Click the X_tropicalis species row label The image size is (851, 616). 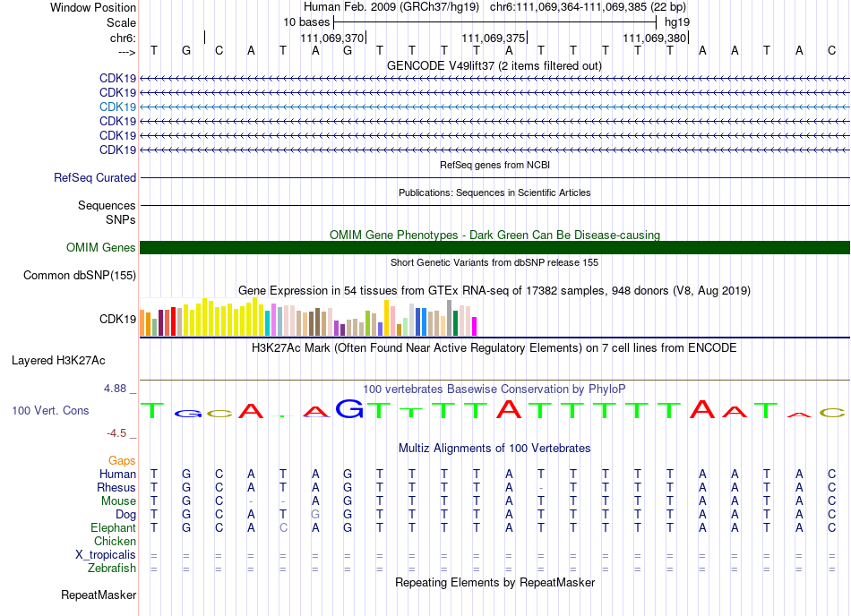click(x=106, y=555)
